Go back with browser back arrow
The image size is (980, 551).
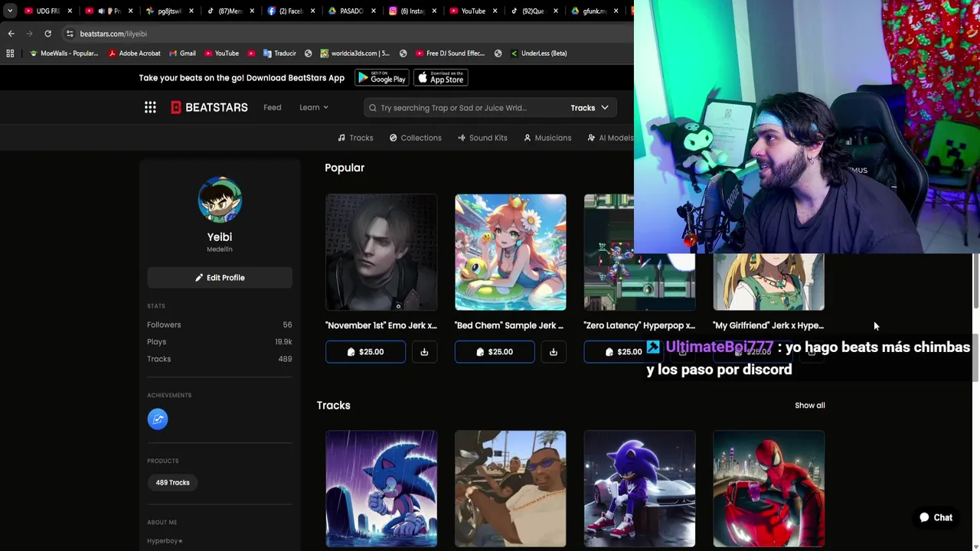click(x=11, y=34)
